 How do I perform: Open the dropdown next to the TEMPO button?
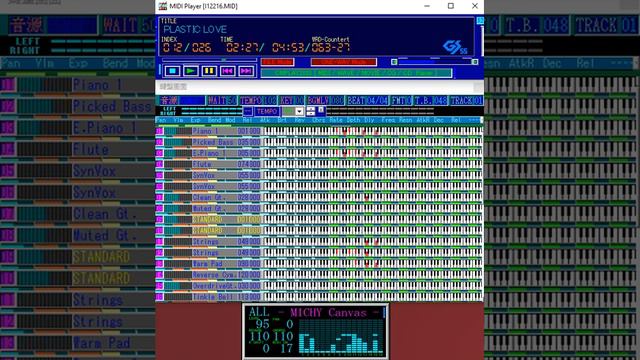(x=299, y=111)
